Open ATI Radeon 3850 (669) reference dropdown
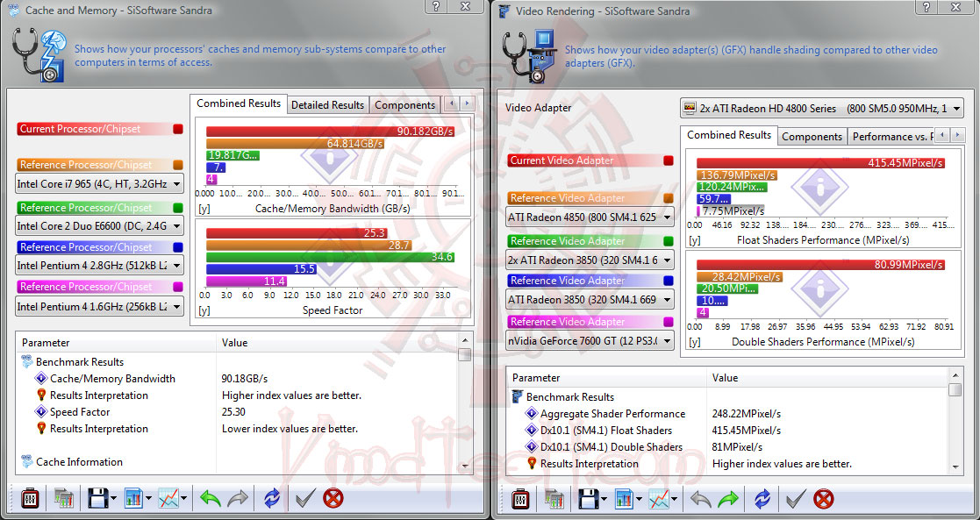The height and width of the screenshot is (520, 980). pyautogui.click(x=590, y=299)
